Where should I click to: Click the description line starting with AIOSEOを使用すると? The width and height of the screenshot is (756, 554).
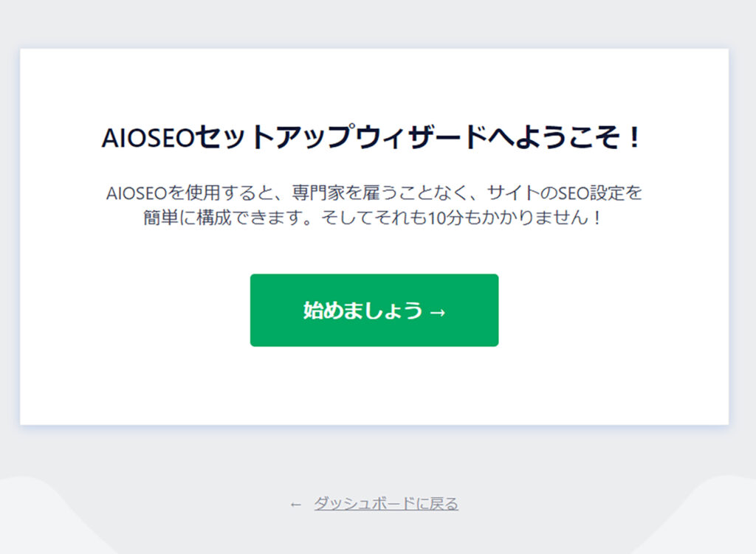coord(374,193)
